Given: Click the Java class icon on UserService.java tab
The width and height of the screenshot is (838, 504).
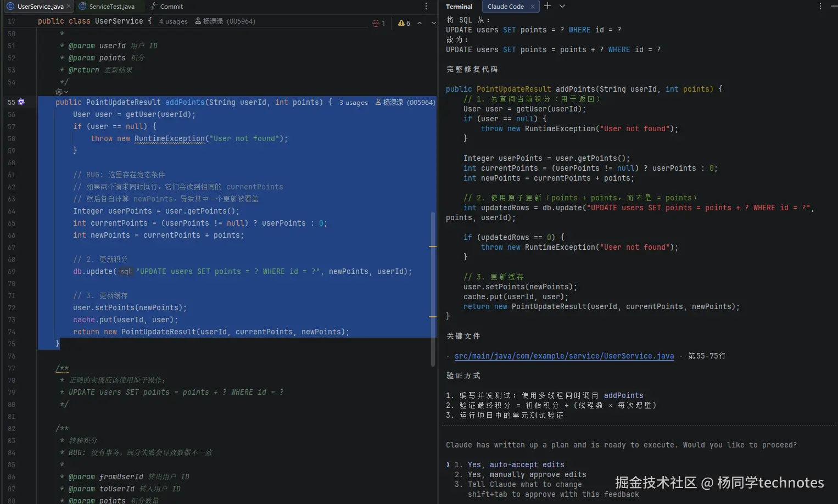Looking at the screenshot, I should [x=10, y=7].
